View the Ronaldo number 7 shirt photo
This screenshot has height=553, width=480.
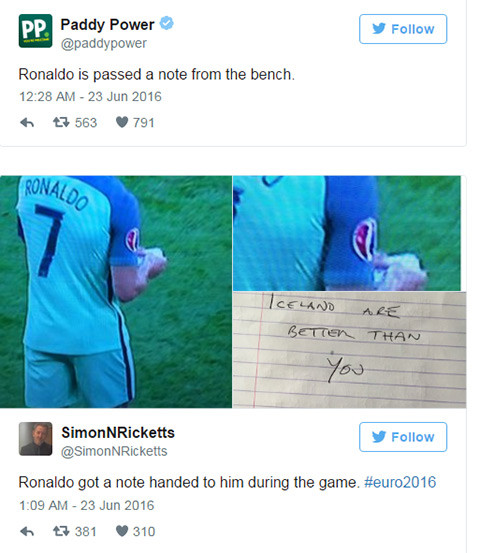[x=116, y=292]
